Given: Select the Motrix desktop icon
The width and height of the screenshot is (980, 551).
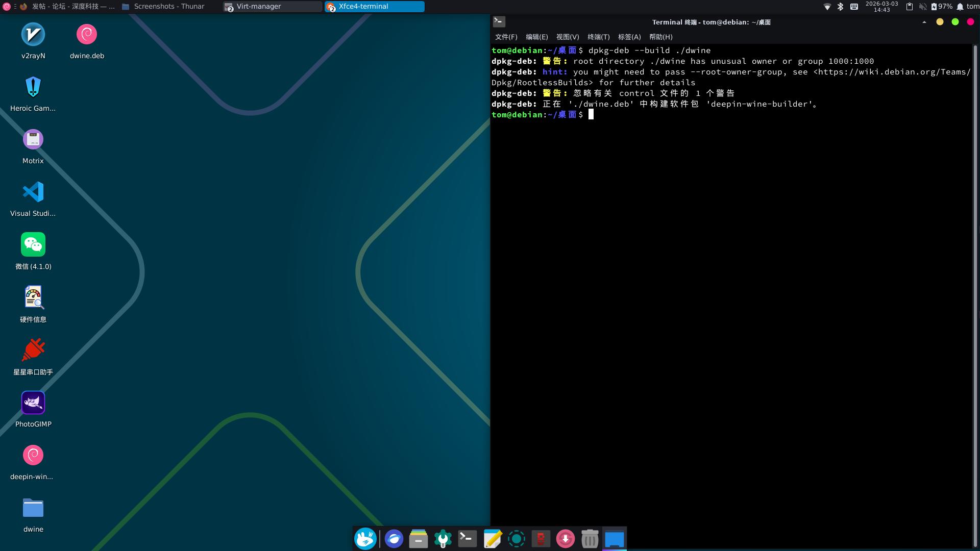Looking at the screenshot, I should point(33,140).
